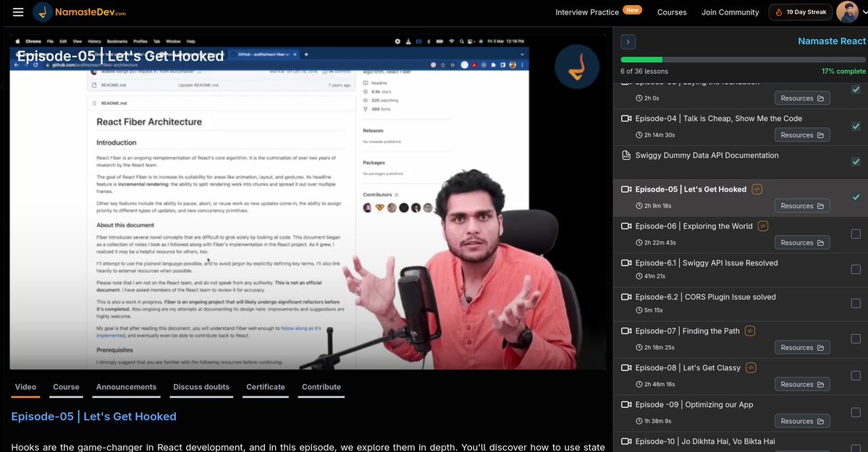Click the video icon beside Episode-06
Viewport: 868px width, 452px height.
[x=626, y=226]
